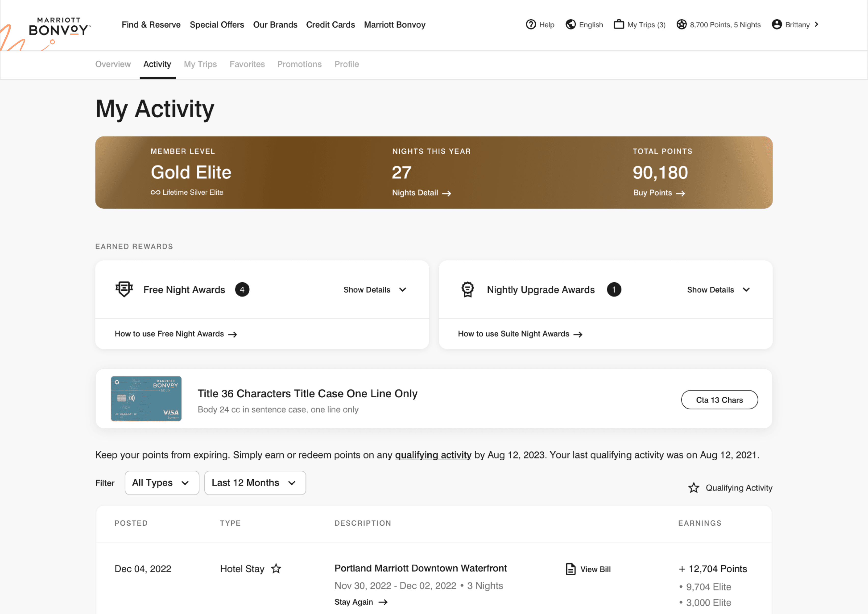Image resolution: width=868 pixels, height=614 pixels.
Task: Open How to use Suite Night Awards
Action: [x=520, y=334]
